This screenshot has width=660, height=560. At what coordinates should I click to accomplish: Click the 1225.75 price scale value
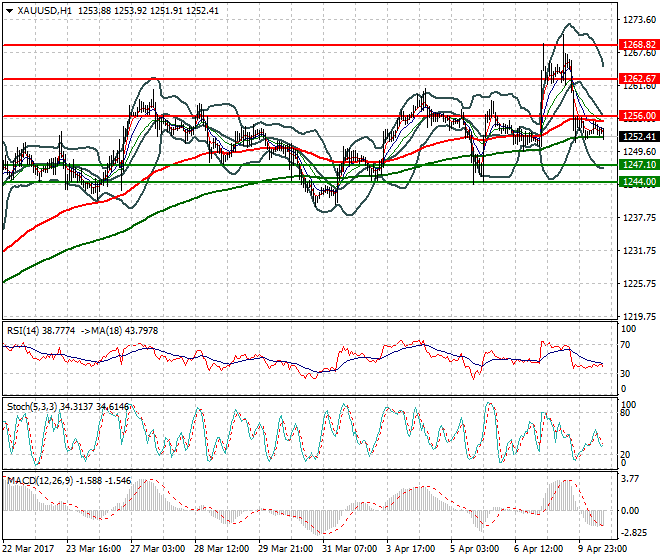point(639,284)
